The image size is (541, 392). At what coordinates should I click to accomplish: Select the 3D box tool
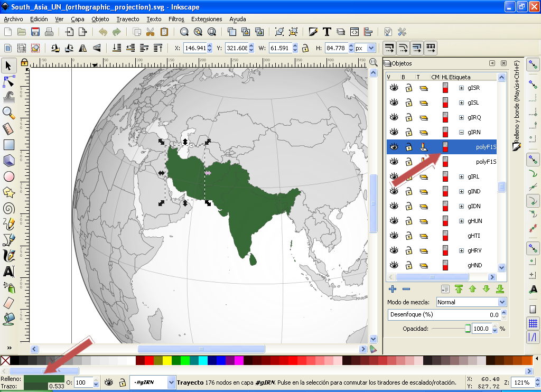click(8, 161)
